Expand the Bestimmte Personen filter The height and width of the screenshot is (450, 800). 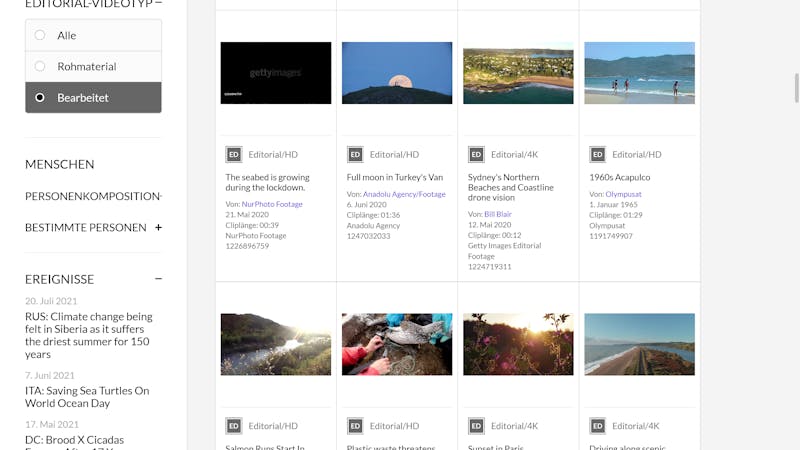[158, 228]
